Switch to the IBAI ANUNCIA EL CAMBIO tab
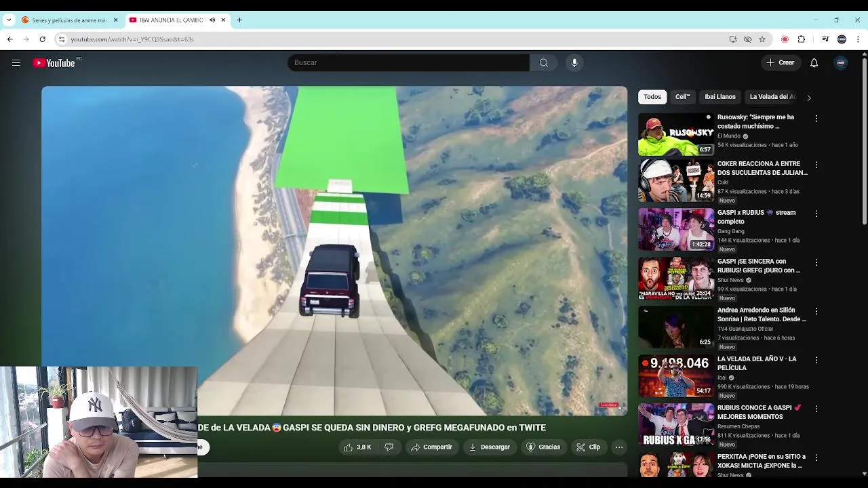 pyautogui.click(x=172, y=20)
